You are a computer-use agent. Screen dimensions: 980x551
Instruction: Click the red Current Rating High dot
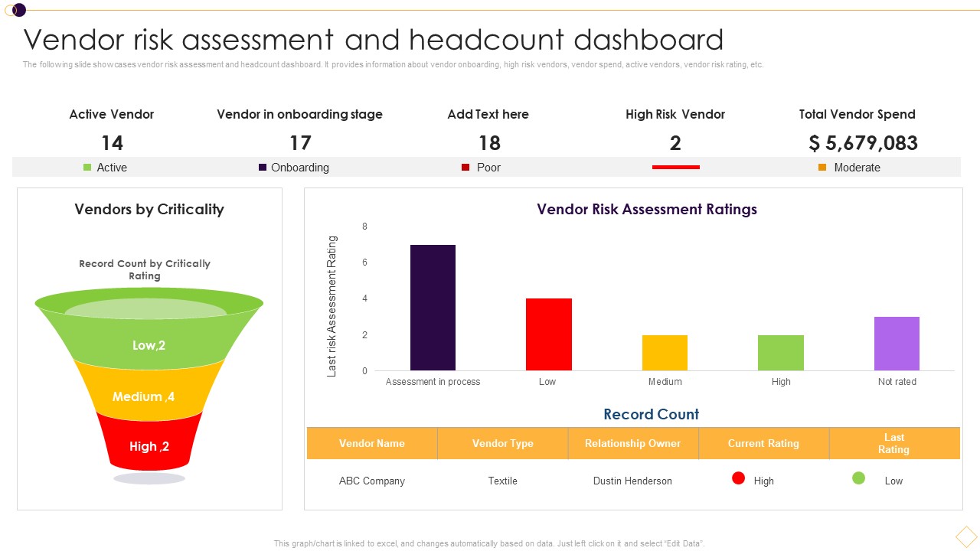[739, 478]
